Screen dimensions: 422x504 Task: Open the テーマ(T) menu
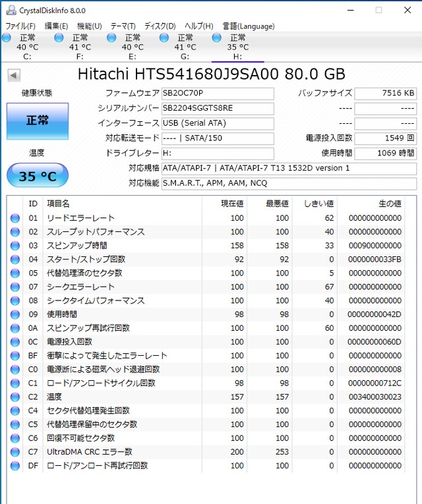click(x=123, y=26)
